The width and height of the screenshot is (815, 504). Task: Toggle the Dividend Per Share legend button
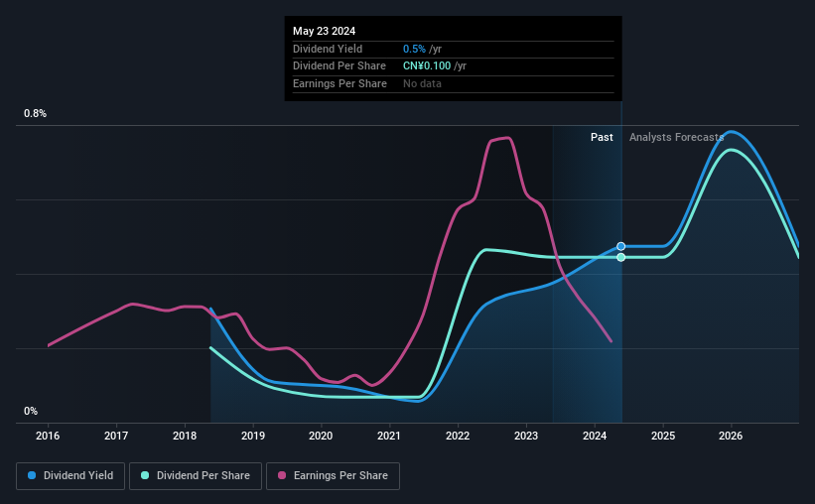point(196,476)
